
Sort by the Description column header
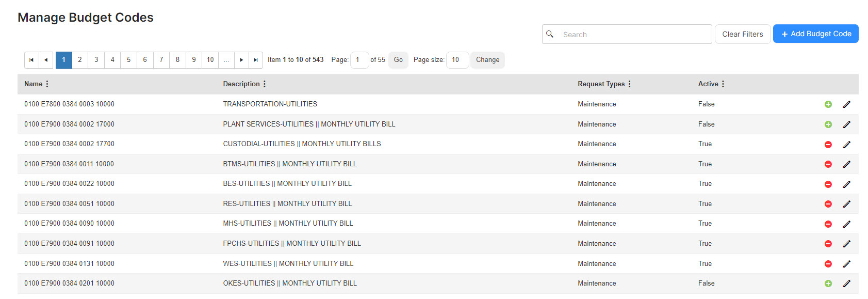coord(241,84)
